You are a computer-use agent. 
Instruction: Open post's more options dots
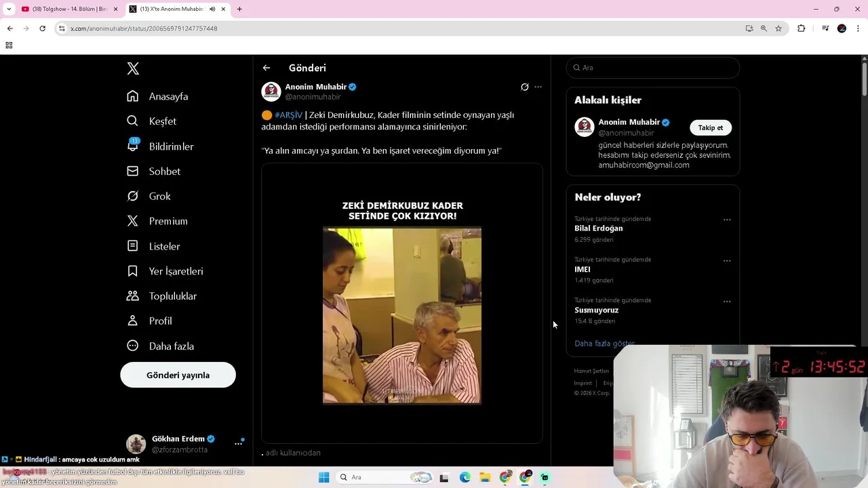click(538, 87)
